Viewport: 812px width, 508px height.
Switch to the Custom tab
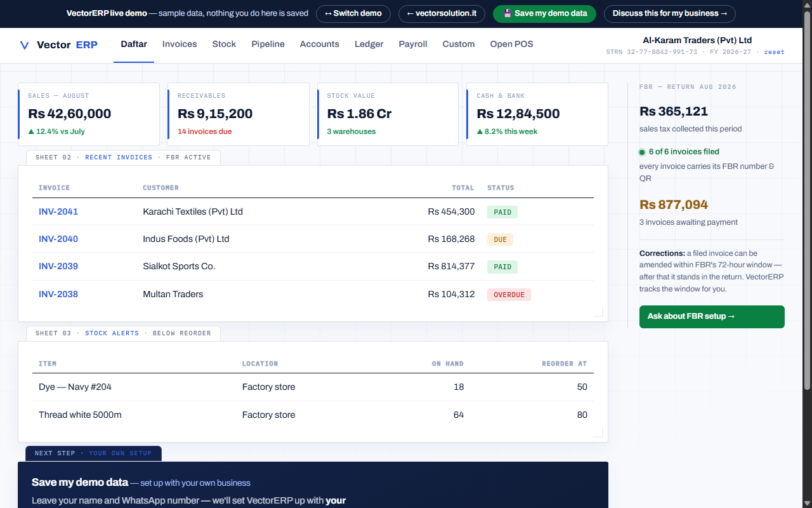click(459, 44)
